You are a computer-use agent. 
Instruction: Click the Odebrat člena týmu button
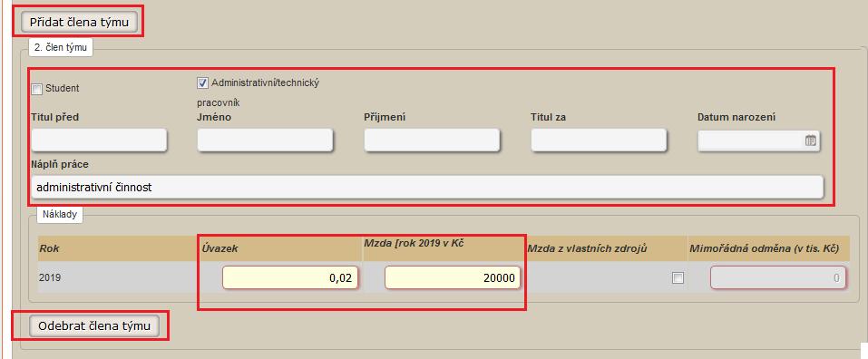coord(94,325)
